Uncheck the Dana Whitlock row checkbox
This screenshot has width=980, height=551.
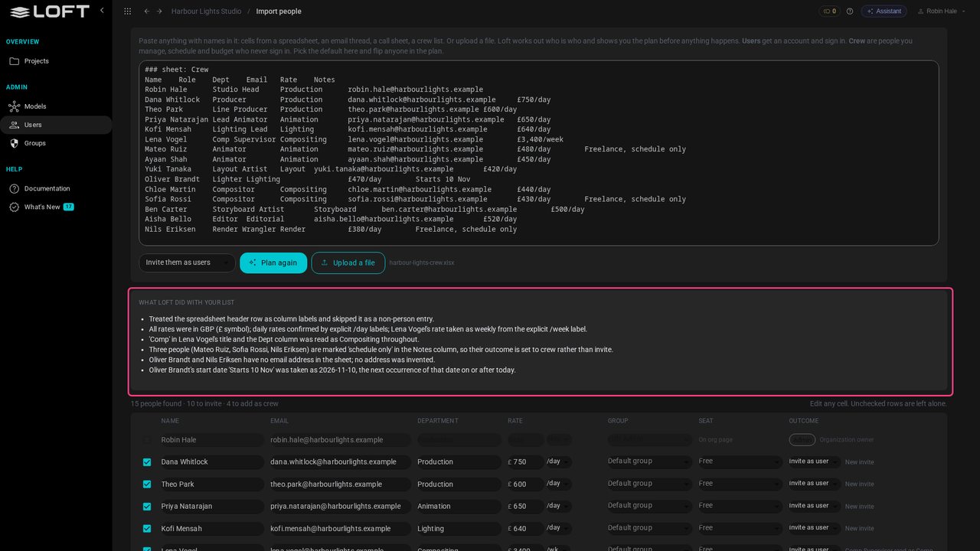(x=147, y=462)
